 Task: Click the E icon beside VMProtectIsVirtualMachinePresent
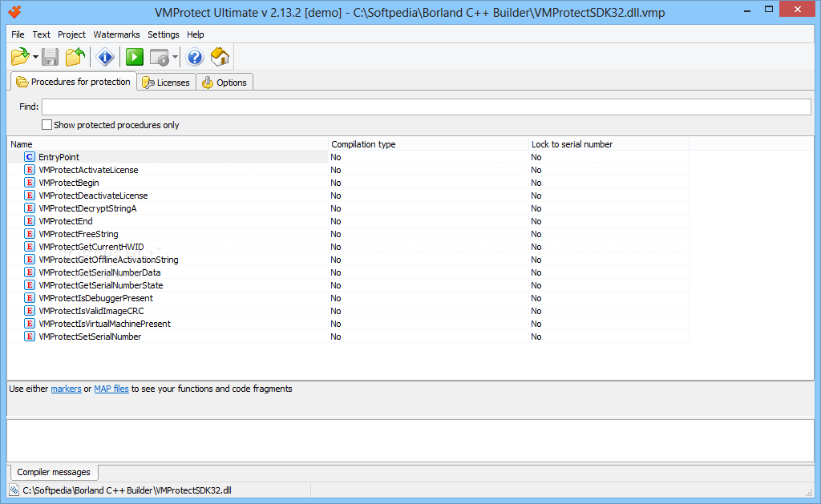(30, 324)
